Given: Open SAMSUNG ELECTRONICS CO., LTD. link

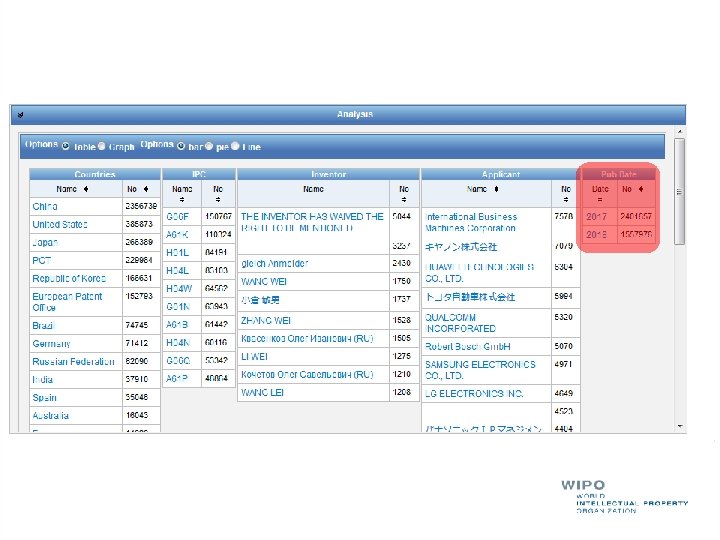Looking at the screenshot, I should point(480,370).
